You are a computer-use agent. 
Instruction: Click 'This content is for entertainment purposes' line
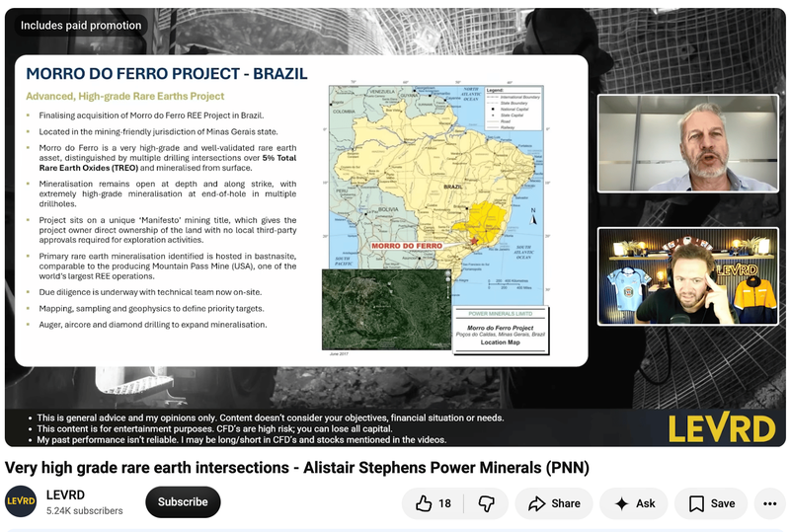click(x=214, y=428)
